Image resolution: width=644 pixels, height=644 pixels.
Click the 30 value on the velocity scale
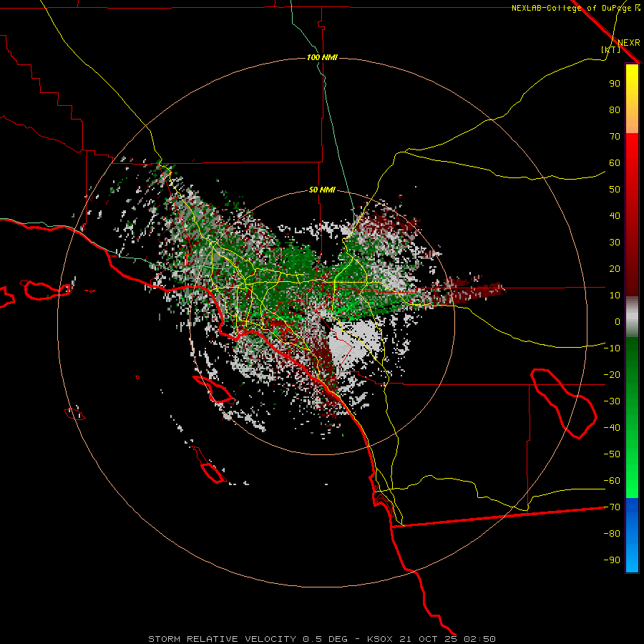tap(615, 243)
